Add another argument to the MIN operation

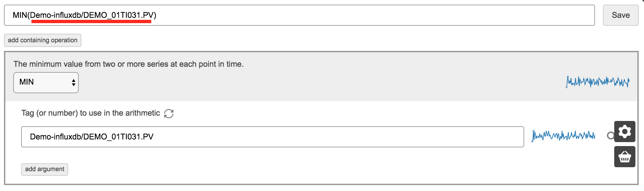pos(45,169)
